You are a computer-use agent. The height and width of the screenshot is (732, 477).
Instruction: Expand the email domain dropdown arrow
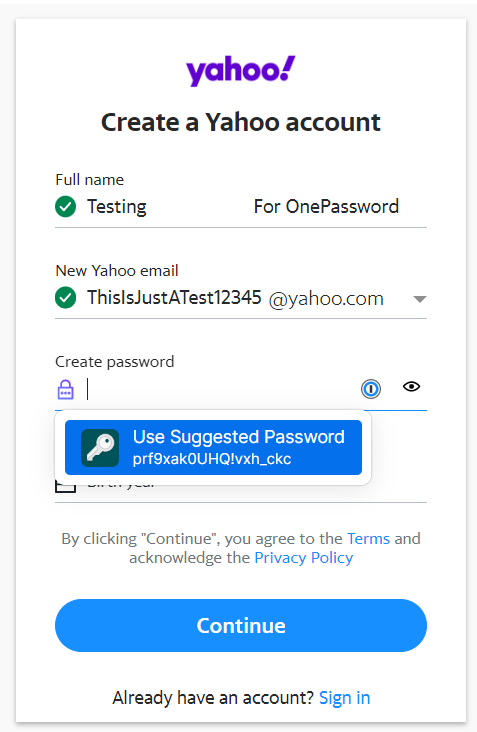coord(420,299)
